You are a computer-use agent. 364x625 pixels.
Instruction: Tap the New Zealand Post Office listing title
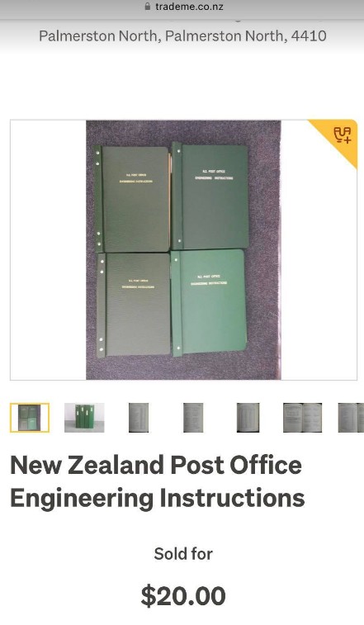coord(158,481)
